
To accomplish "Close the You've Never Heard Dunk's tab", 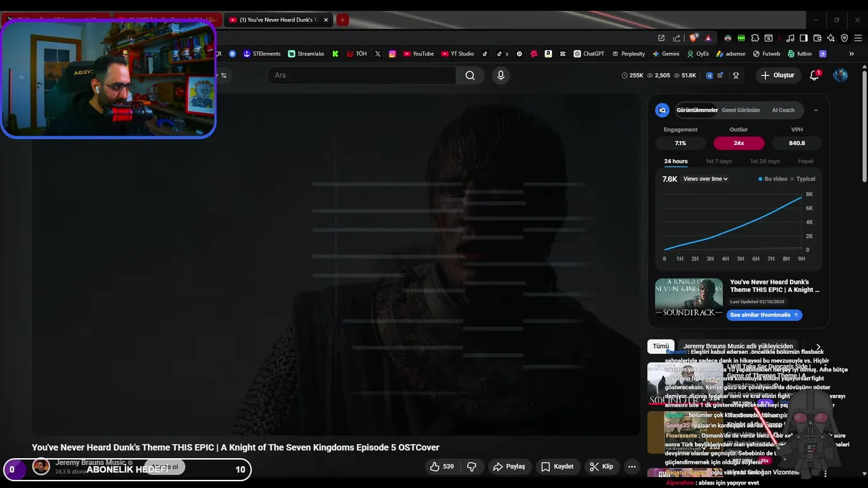I will 326,20.
